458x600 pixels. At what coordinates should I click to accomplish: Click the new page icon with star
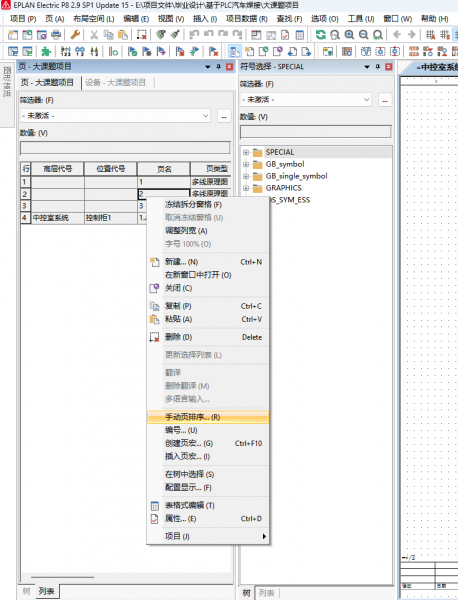pos(249,51)
